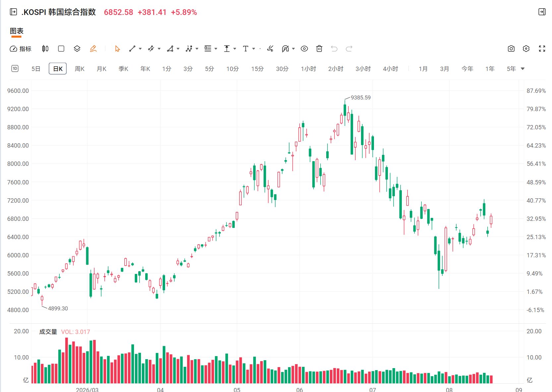Select the cursor pointer tool
Image resolution: width=552 pixels, height=392 pixels.
tap(117, 49)
